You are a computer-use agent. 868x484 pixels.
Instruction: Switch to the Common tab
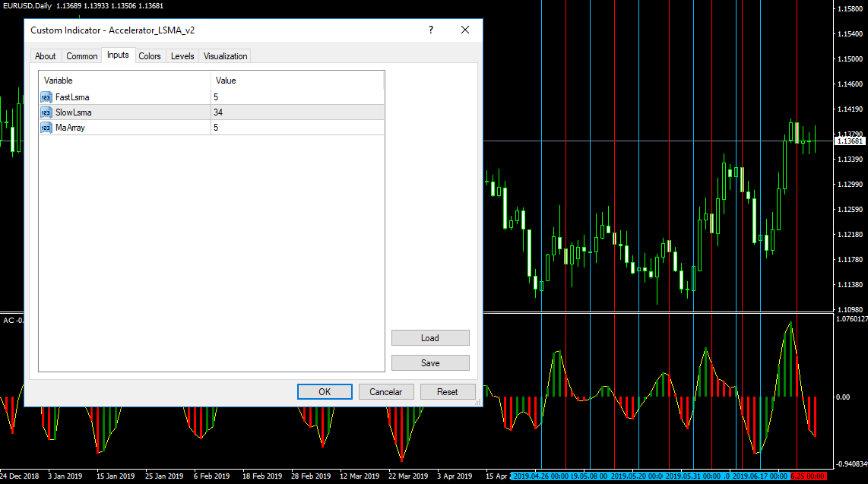pos(82,56)
